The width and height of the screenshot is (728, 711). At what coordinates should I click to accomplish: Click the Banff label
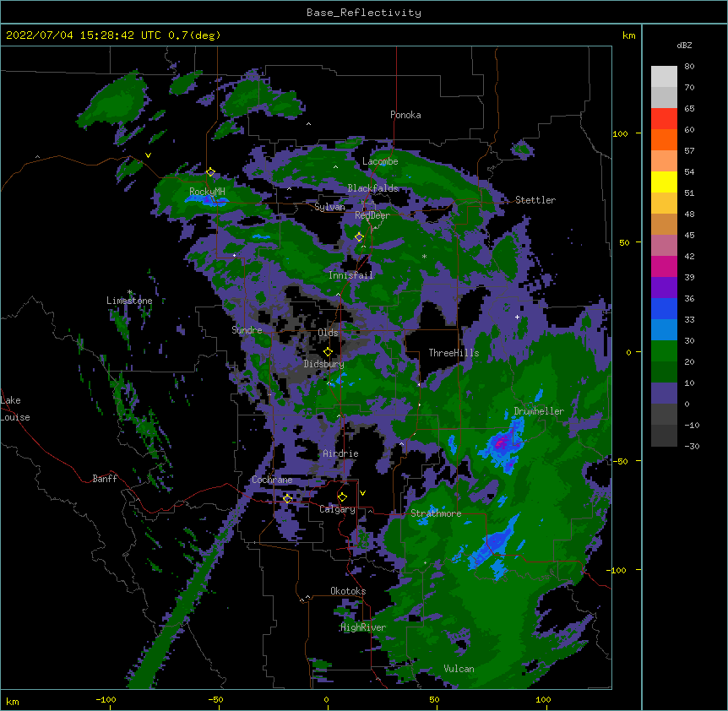[105, 479]
